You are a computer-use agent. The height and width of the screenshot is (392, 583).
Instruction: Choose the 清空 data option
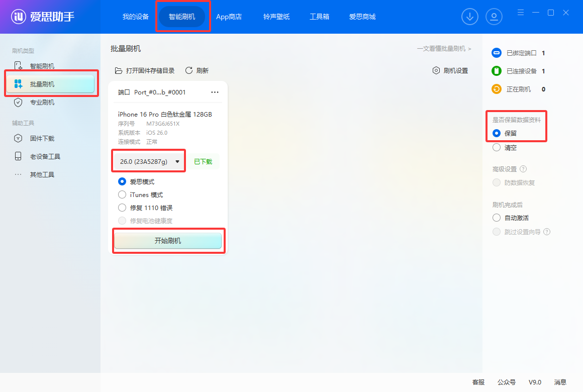tap(497, 148)
